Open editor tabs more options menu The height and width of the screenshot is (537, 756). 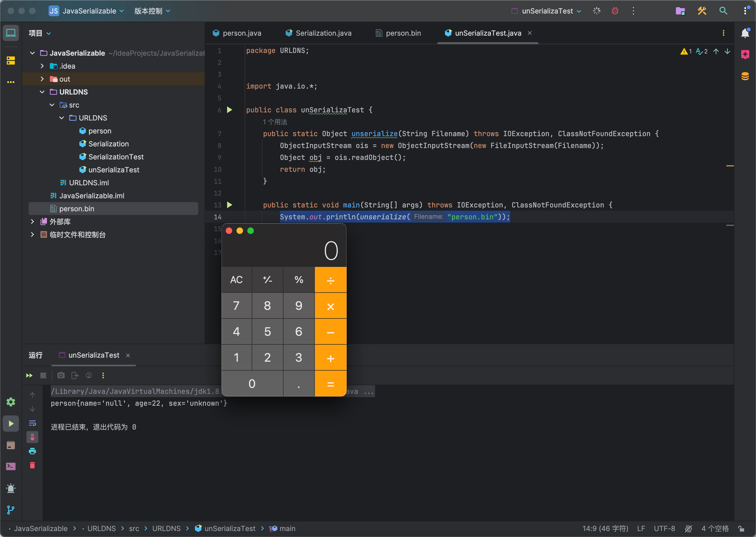(724, 33)
